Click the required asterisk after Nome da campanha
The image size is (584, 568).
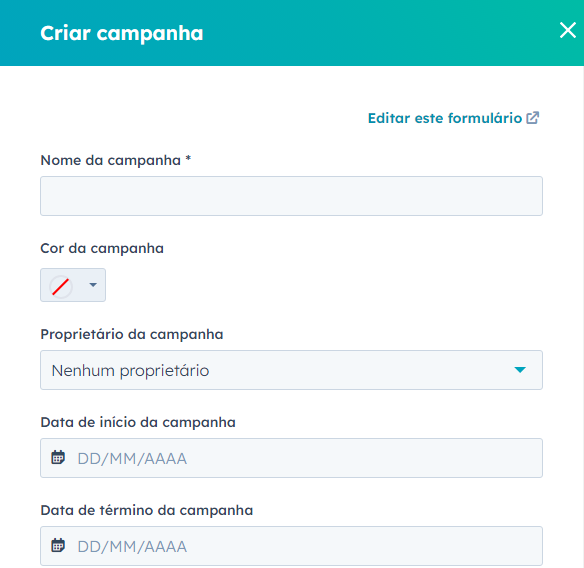[188, 158]
